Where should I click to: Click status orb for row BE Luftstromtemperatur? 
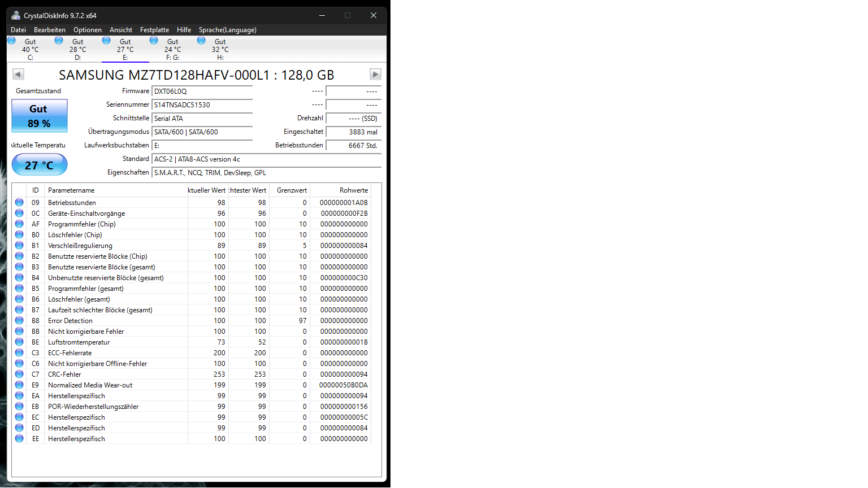click(19, 342)
